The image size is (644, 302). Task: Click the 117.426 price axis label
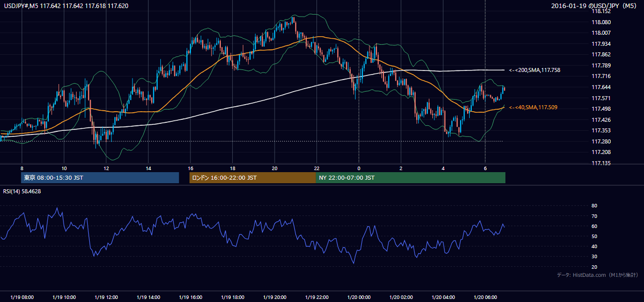pyautogui.click(x=601, y=120)
